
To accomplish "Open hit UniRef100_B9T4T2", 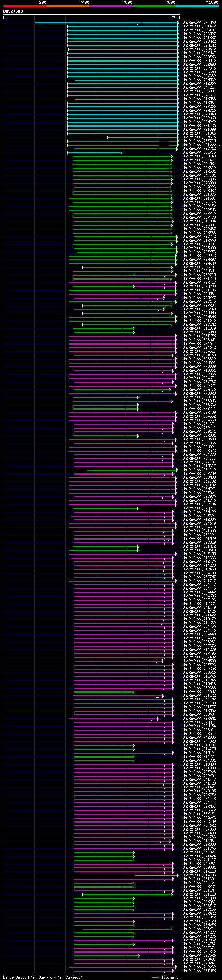I will pyautogui.click(x=199, y=26).
